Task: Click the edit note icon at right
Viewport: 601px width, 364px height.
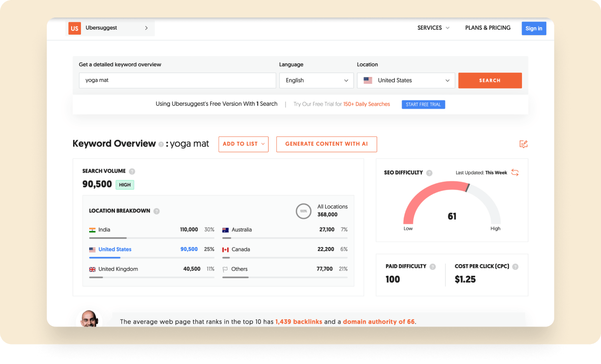Action: coord(523,144)
